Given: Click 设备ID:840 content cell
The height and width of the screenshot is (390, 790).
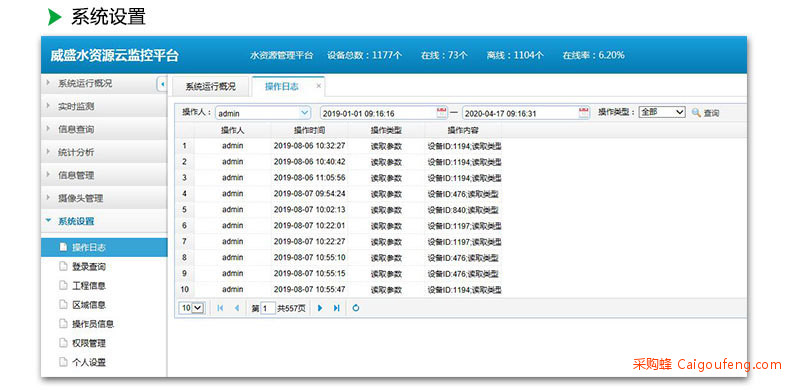Looking at the screenshot, I should click(x=463, y=210).
